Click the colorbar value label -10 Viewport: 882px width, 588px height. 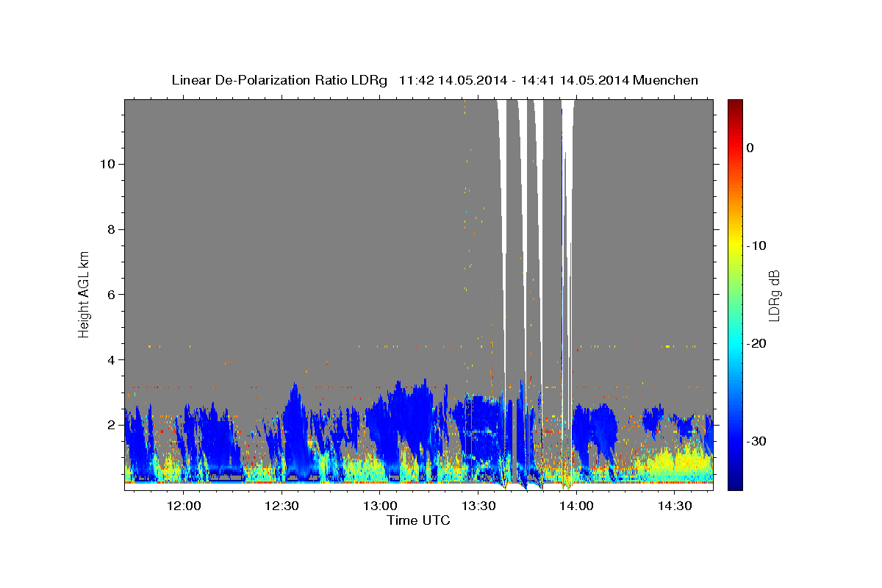756,245
